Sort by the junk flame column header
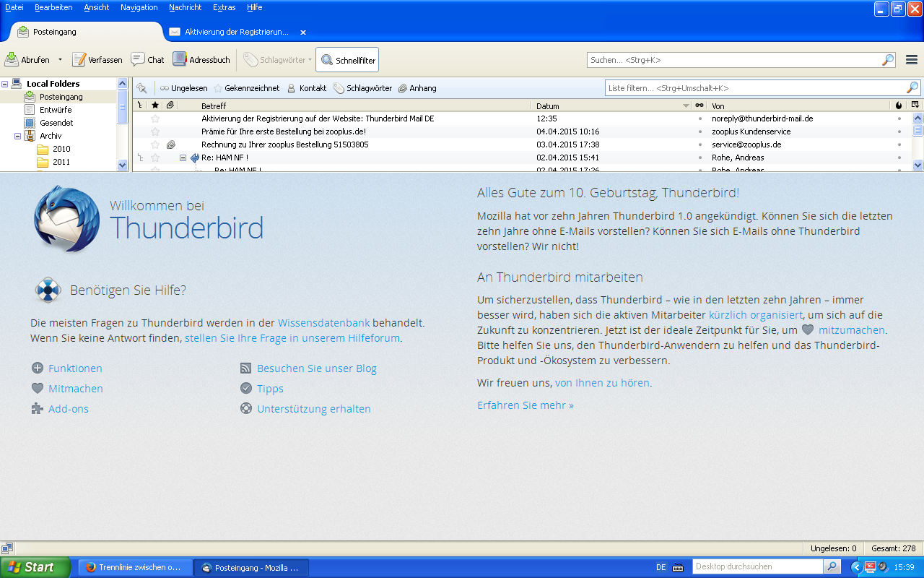924x578 pixels. 899,105
